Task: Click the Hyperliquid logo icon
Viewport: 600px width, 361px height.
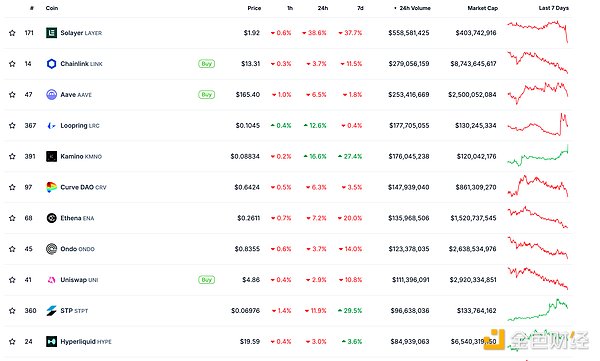Action: [51, 341]
